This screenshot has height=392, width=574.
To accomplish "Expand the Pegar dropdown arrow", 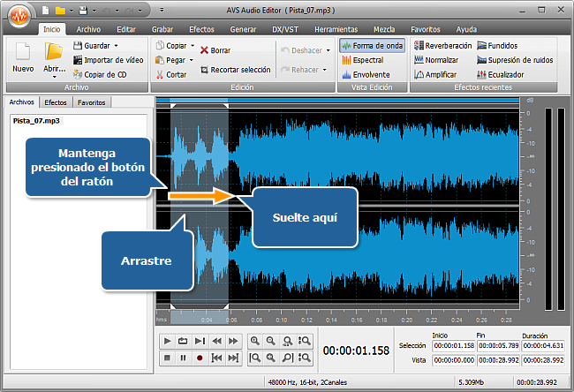I will [190, 60].
